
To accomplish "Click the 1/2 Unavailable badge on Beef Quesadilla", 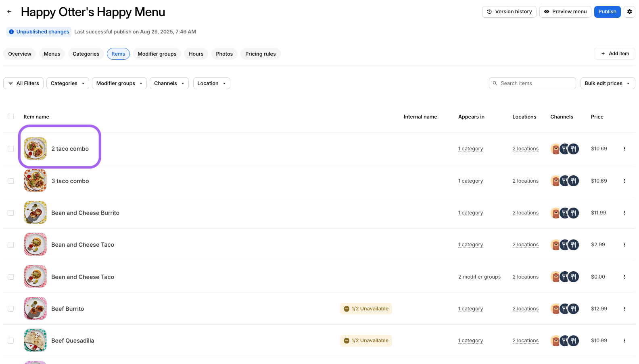I will point(366,341).
